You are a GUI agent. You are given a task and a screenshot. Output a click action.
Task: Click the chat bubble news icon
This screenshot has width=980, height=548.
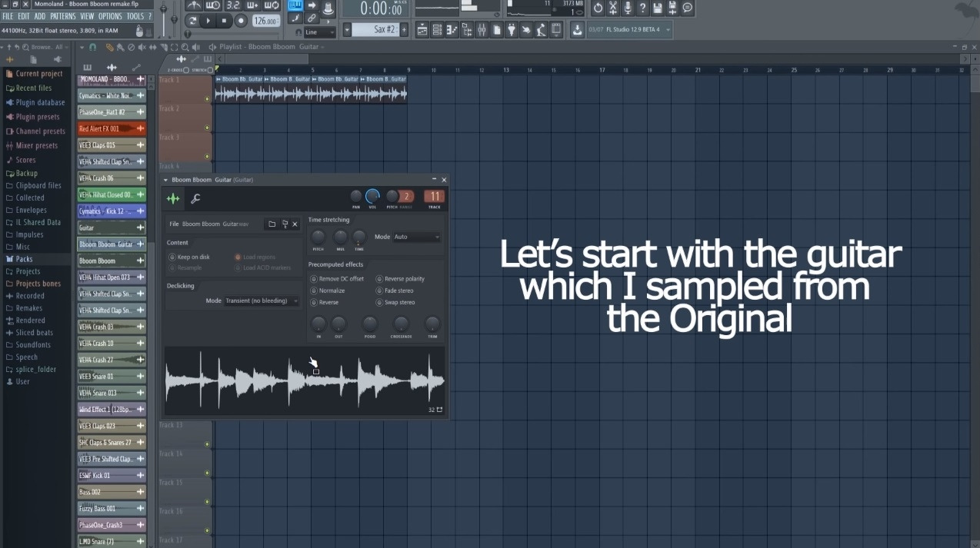(687, 8)
